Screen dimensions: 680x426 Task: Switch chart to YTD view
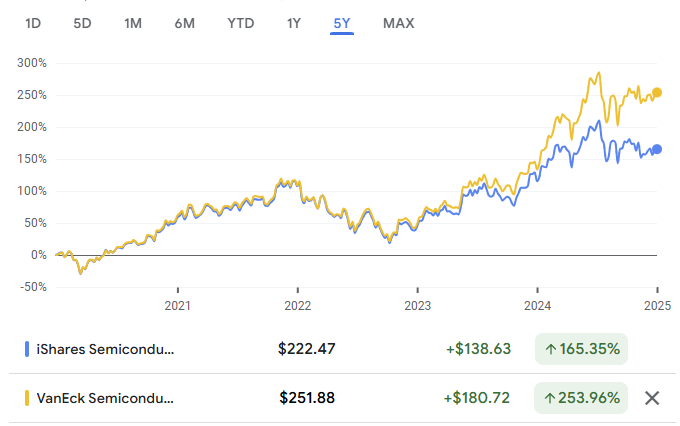pyautogui.click(x=240, y=23)
